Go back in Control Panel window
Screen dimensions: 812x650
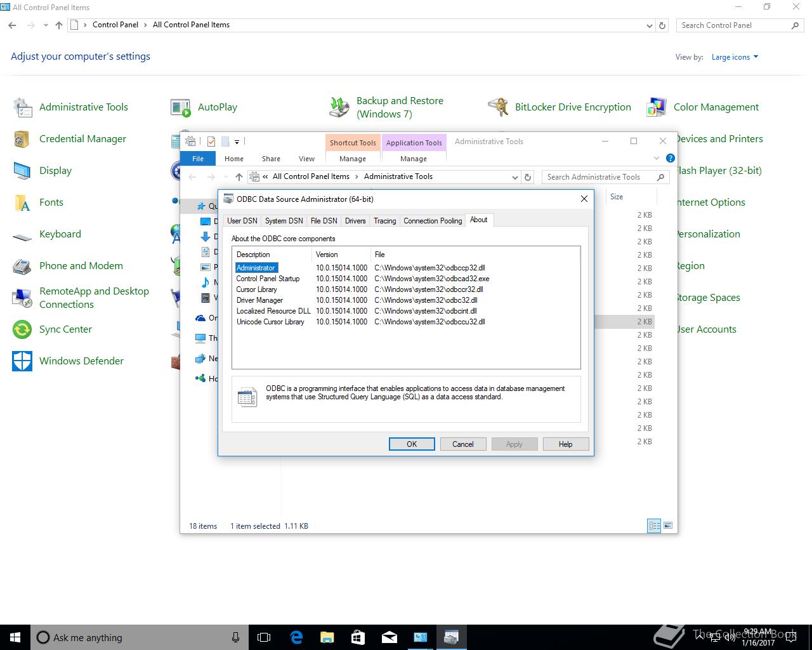(x=12, y=25)
